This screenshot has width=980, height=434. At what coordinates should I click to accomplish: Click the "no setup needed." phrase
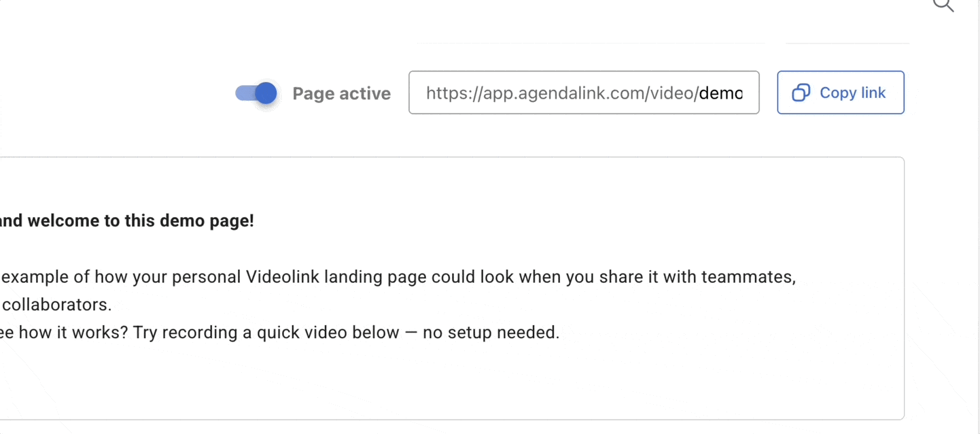tap(491, 333)
